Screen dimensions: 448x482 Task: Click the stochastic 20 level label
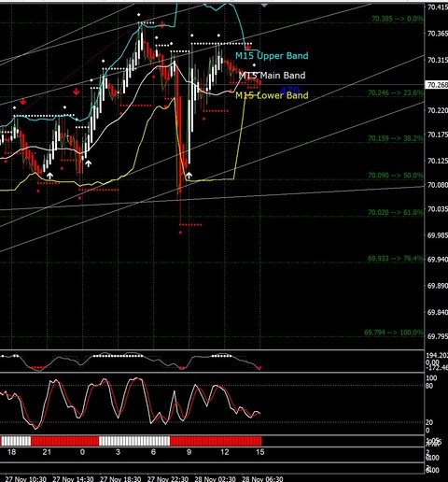click(x=429, y=422)
